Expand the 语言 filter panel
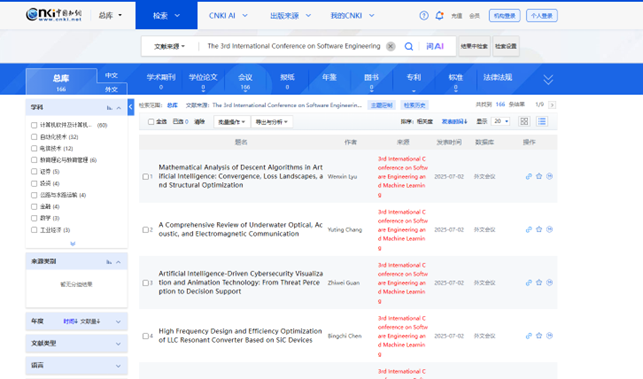 point(118,366)
